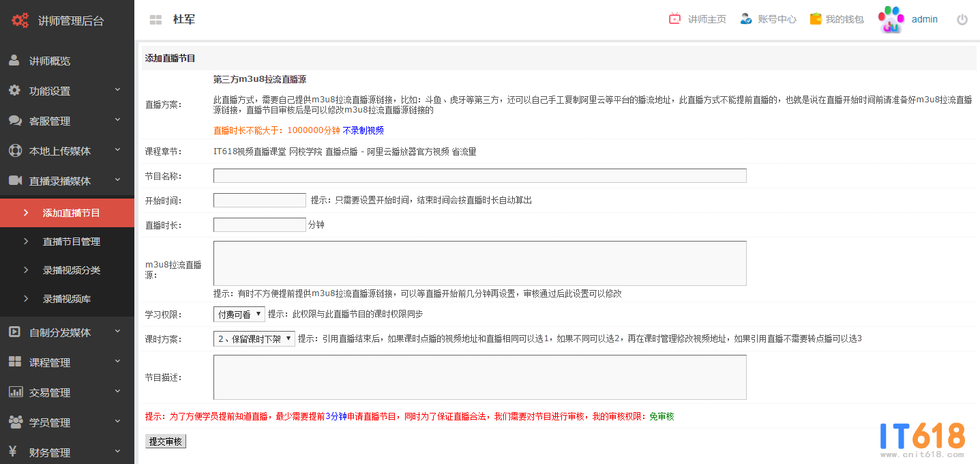Open 我的钱包 wallet icon
The image size is (980, 464).
815,19
